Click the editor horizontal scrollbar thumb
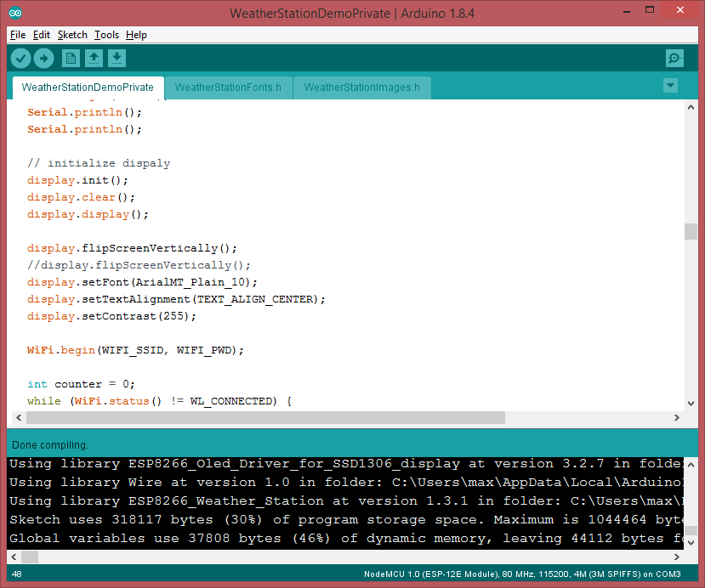The width and height of the screenshot is (705, 588). [265, 418]
